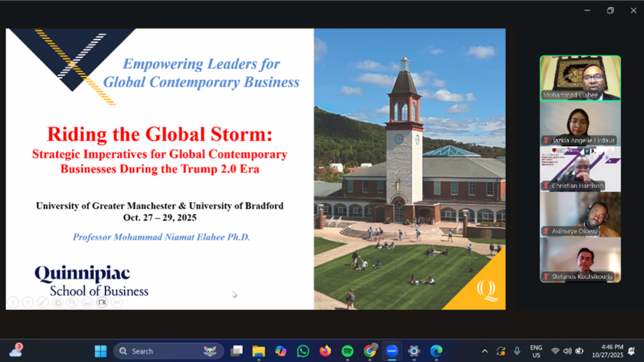Screen dimensions: 644x362
Task: Click the Zoom app taskbar icon
Action: tap(392, 351)
